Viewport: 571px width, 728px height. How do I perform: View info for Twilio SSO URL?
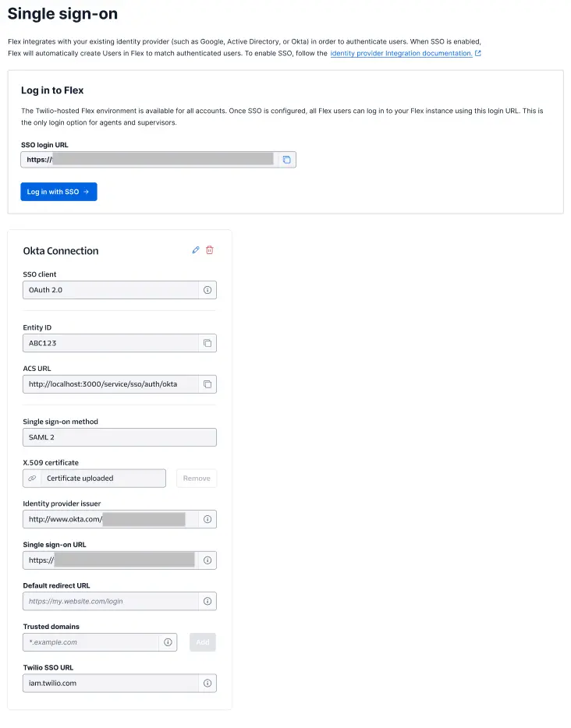pos(207,683)
